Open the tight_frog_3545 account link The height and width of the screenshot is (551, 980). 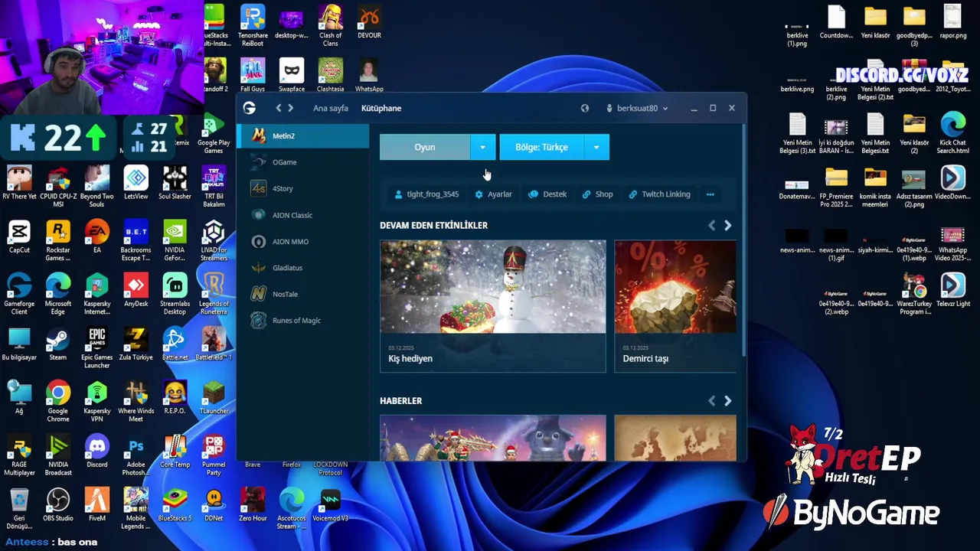point(426,194)
